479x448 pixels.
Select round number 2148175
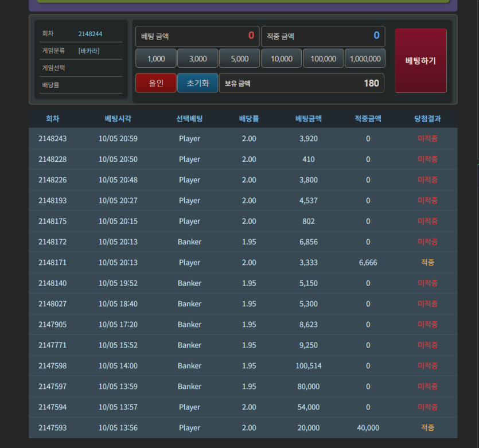pos(53,221)
